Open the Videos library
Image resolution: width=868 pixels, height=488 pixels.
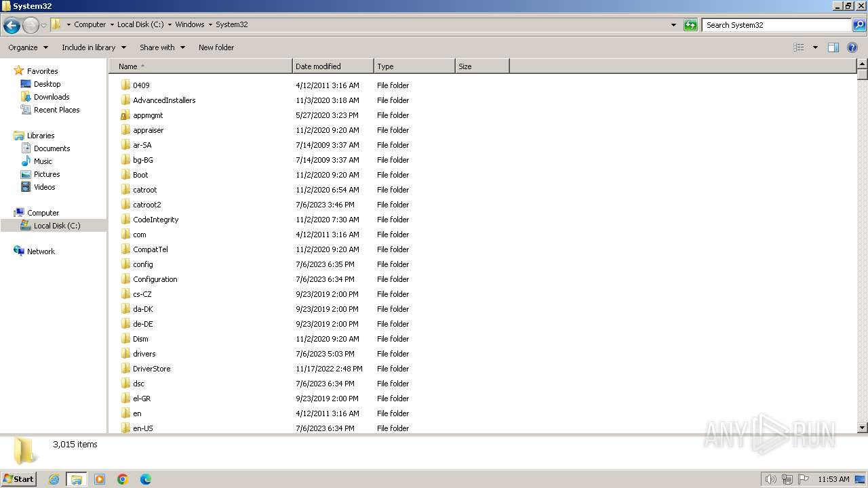[x=44, y=187]
